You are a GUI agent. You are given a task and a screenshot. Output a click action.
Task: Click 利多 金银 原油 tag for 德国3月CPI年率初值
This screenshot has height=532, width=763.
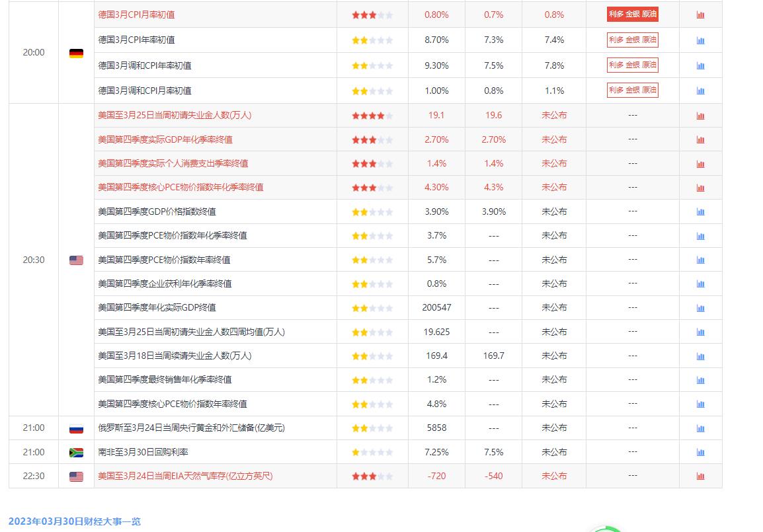(x=633, y=40)
